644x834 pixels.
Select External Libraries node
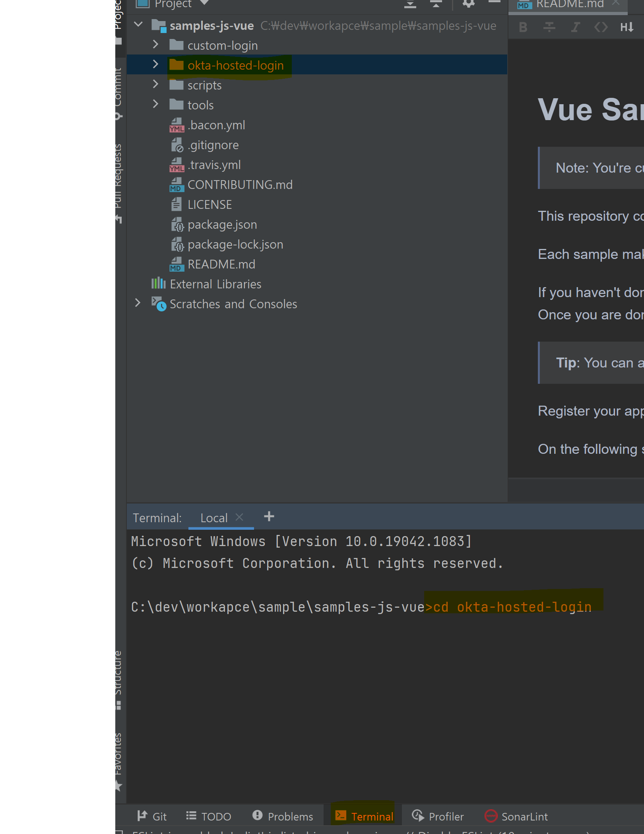click(x=215, y=284)
